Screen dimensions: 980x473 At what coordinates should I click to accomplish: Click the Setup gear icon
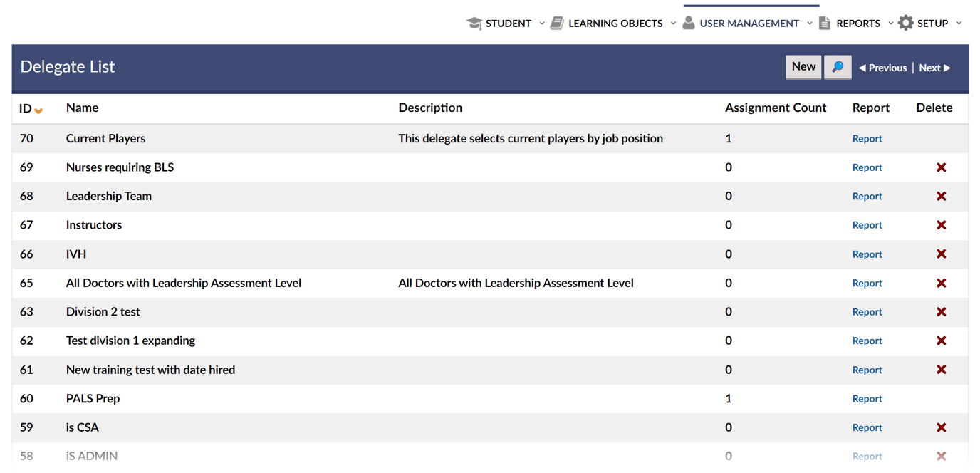(905, 23)
